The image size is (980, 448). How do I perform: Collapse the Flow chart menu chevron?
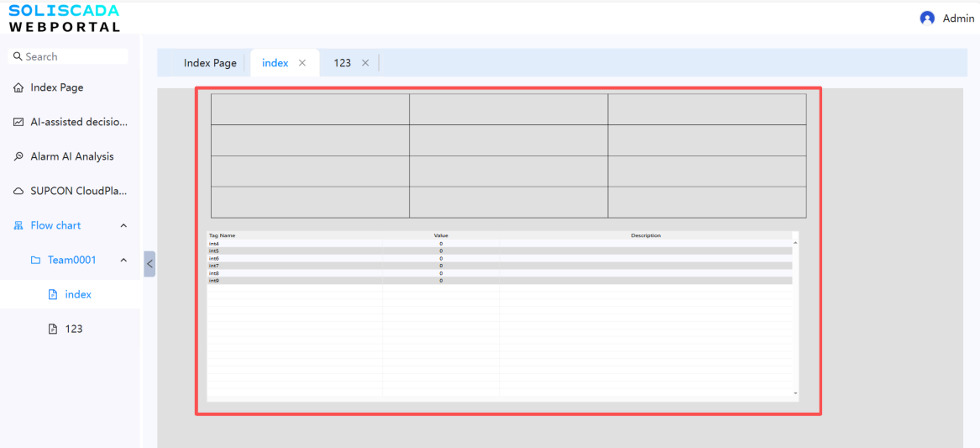click(123, 225)
